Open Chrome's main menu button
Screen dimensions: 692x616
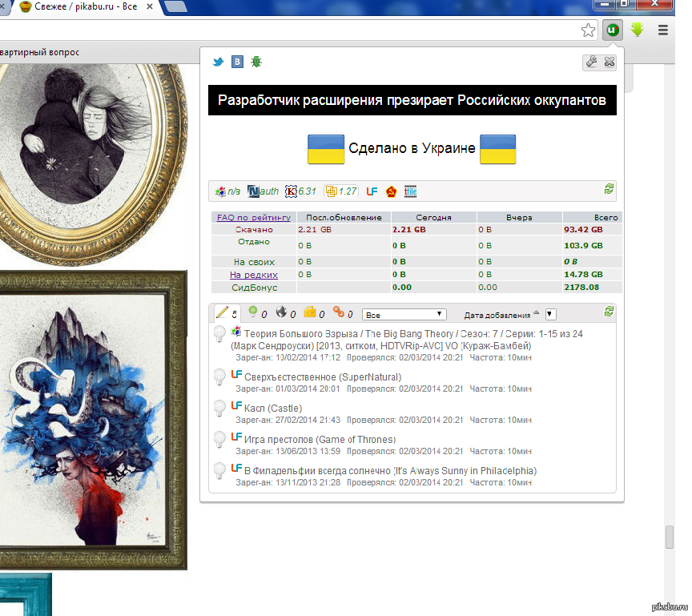click(663, 30)
